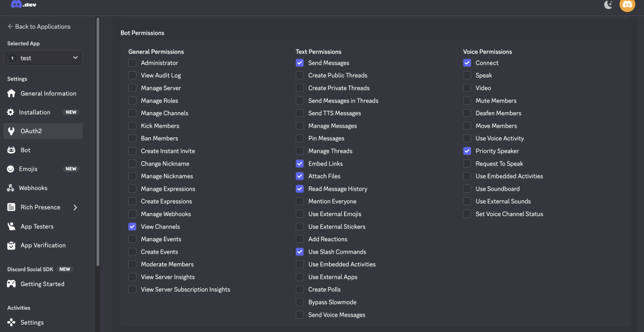Viewport: 644px width, 332px height.
Task: Disable the Priority Speaker checkbox
Action: 467,151
